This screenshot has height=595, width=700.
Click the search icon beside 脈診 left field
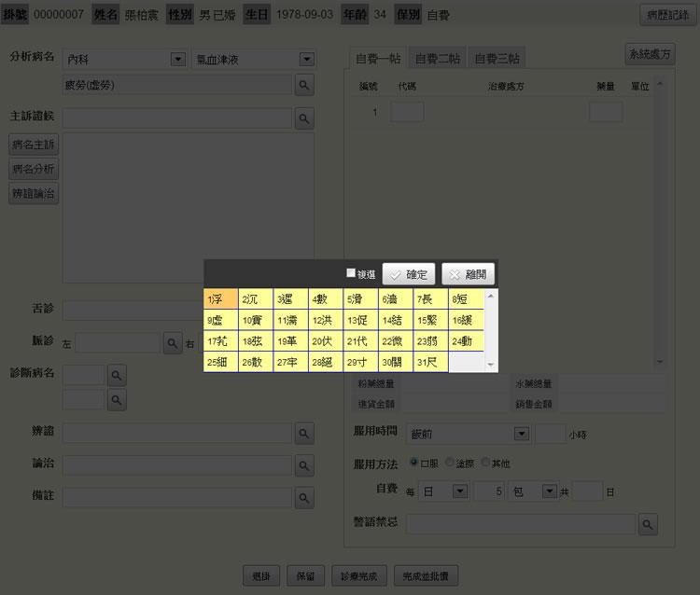pos(173,343)
